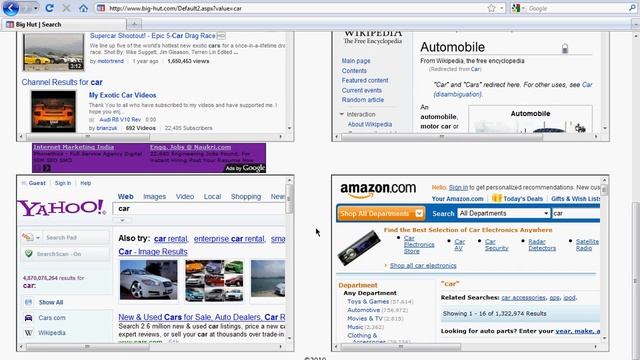Reload the page with the refresh icon
Image resolution: width=640 pixels, height=360 pixels.
point(49,8)
